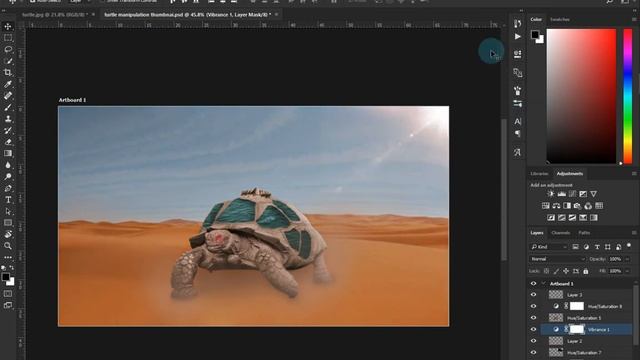
Task: Select the Horizontal Type tool
Action: click(8, 200)
